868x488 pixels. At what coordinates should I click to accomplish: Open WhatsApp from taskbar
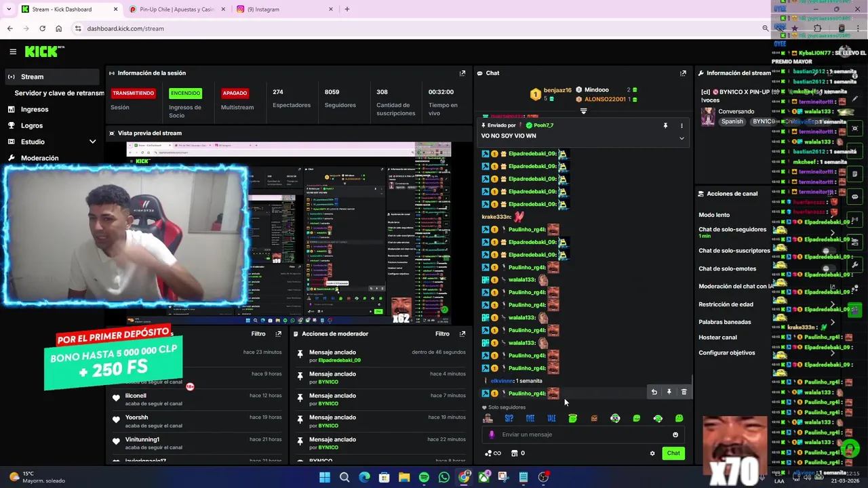[443, 477]
